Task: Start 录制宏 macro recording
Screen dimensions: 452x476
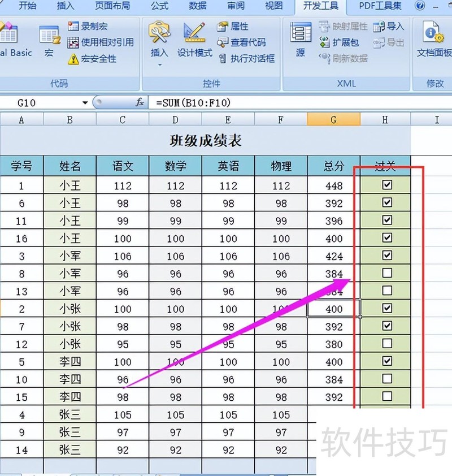Action: pos(88,27)
